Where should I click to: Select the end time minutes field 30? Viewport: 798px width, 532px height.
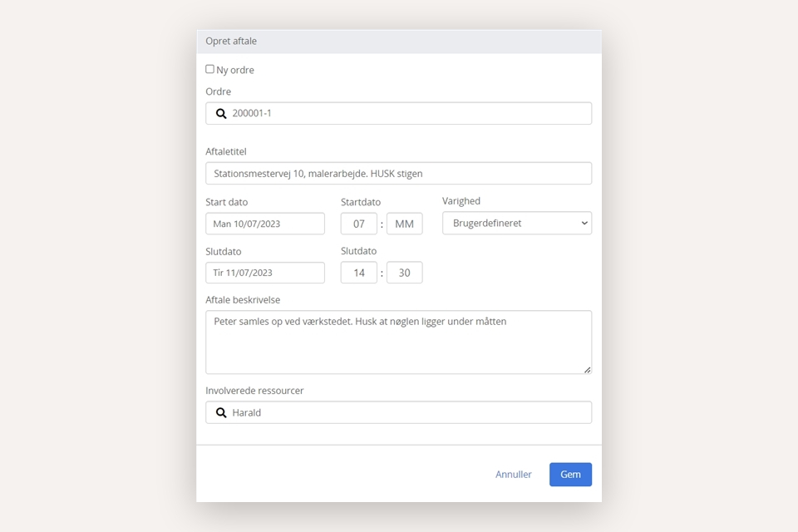(404, 273)
